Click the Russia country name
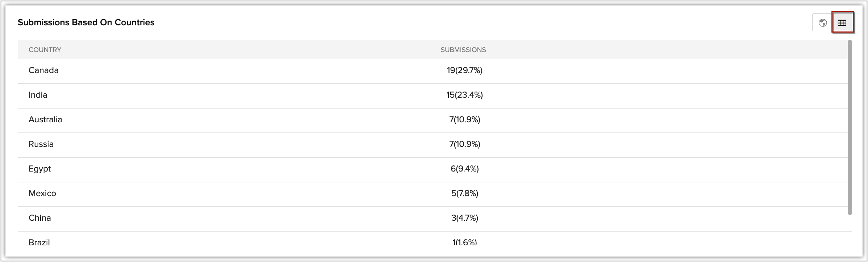This screenshot has width=868, height=262. coord(41,144)
